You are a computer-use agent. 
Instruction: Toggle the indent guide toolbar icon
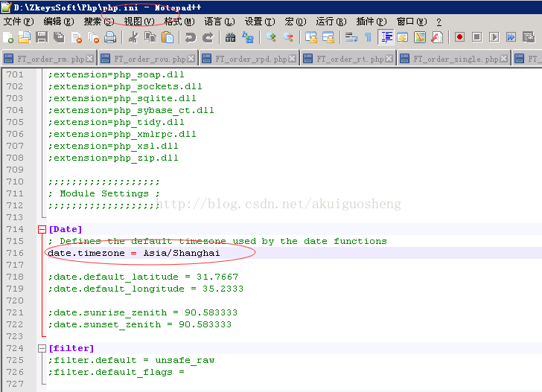point(386,37)
